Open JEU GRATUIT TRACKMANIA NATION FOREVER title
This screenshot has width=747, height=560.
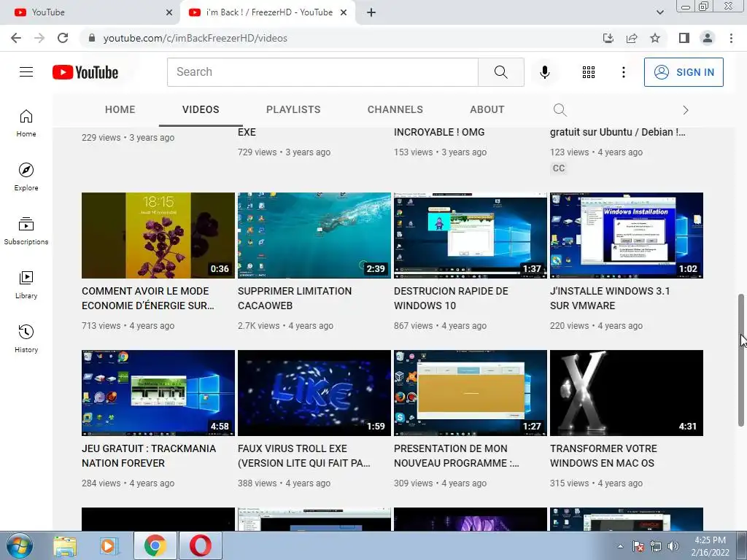pyautogui.click(x=149, y=456)
